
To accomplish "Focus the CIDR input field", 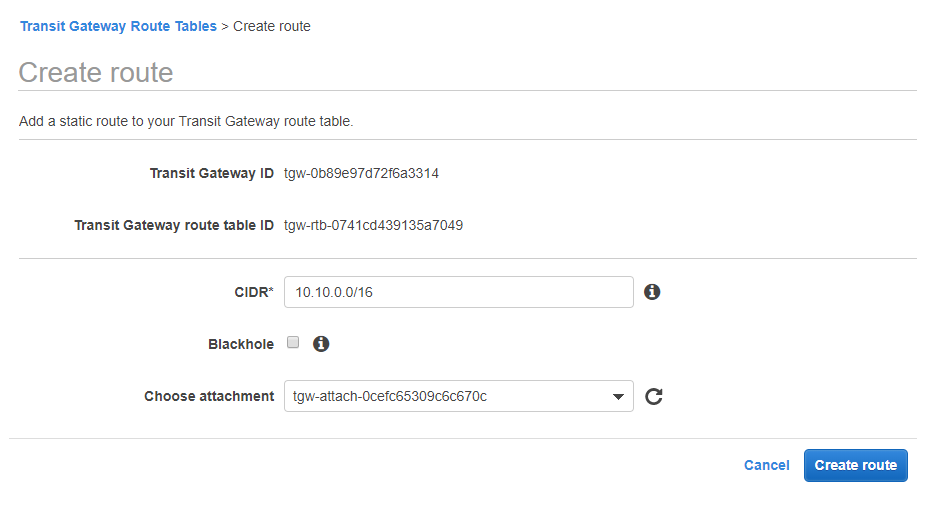I will coord(458,292).
